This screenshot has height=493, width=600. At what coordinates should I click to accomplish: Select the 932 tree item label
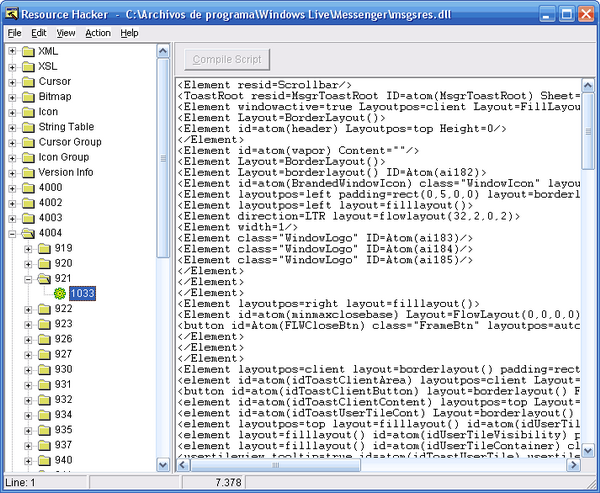(64, 400)
